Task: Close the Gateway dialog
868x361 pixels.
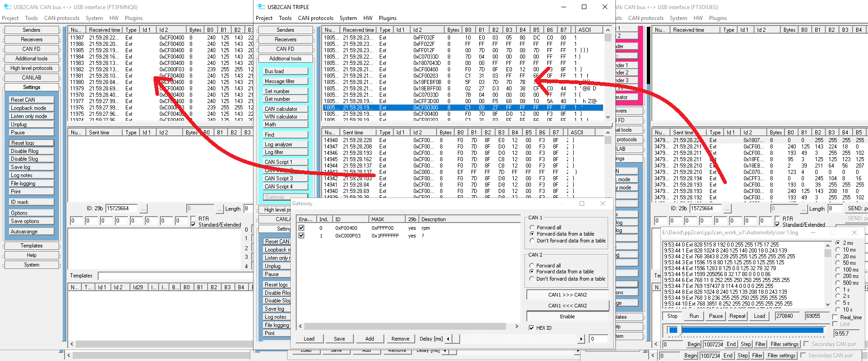Action: point(603,203)
